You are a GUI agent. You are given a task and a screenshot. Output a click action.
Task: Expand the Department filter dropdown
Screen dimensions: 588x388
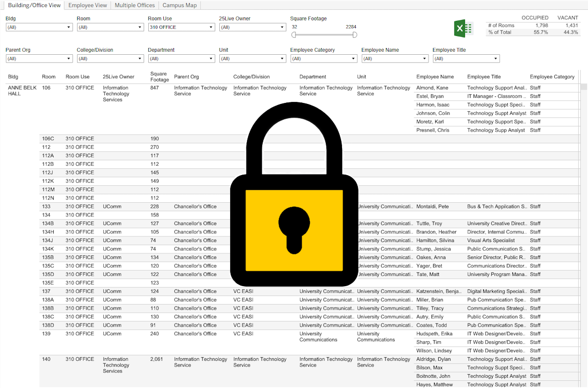click(x=182, y=59)
